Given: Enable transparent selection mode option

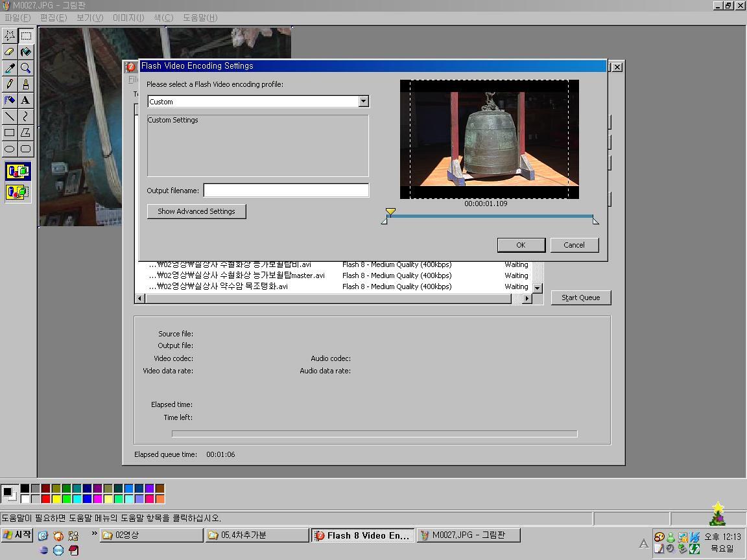Looking at the screenshot, I should pos(18,192).
